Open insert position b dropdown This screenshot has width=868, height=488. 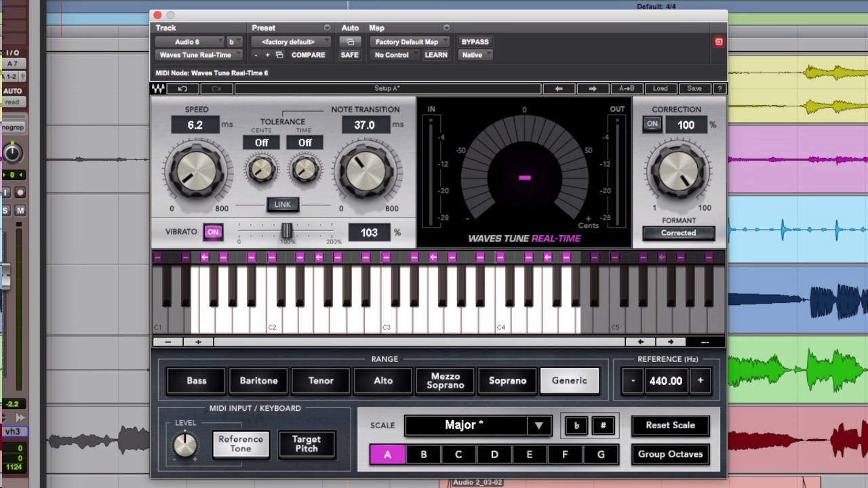click(234, 42)
